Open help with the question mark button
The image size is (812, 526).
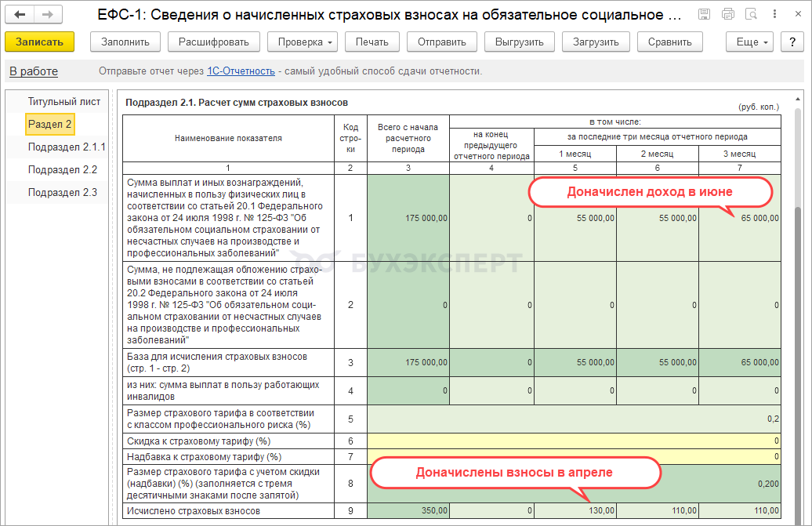pyautogui.click(x=792, y=42)
